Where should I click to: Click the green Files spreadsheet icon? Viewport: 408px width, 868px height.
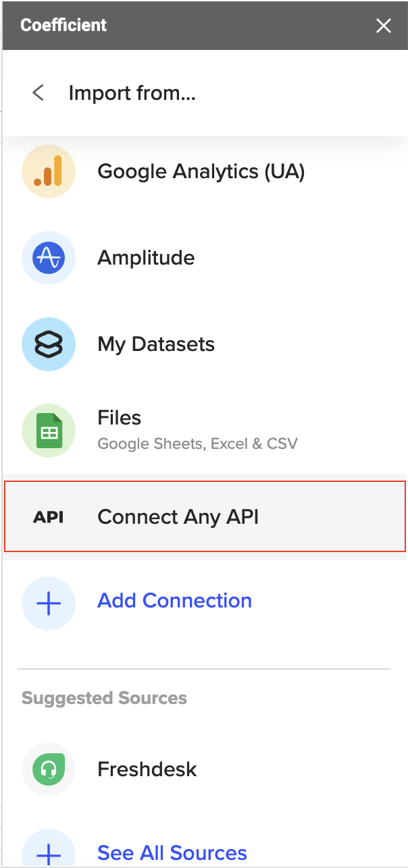(49, 431)
